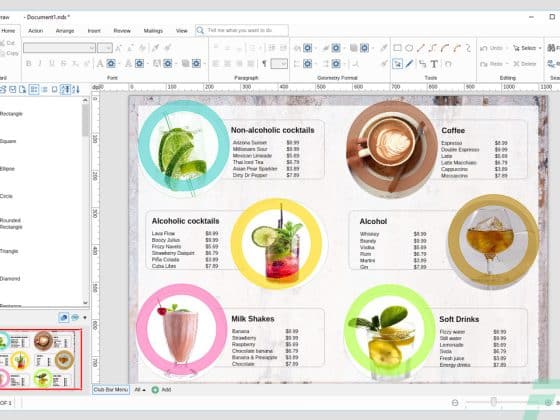
Task: Click the Replace icon in Search group
Action: [x=551, y=64]
